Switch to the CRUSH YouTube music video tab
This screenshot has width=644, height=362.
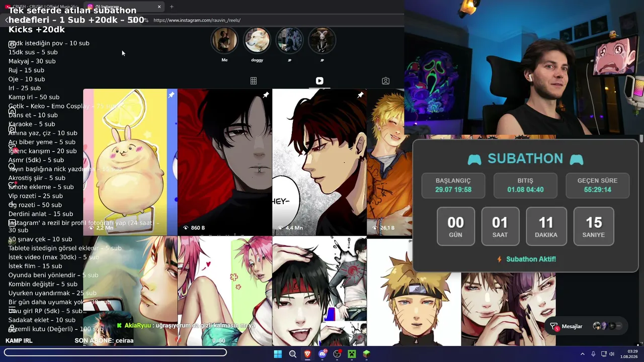coord(41,7)
